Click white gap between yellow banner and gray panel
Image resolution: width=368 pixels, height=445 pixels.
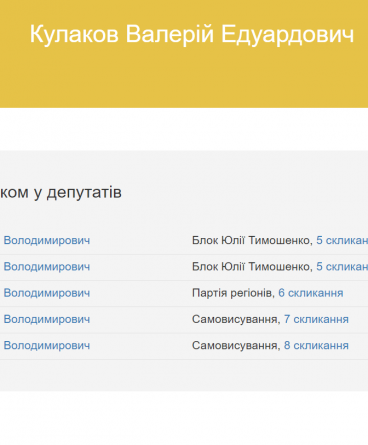point(184,129)
